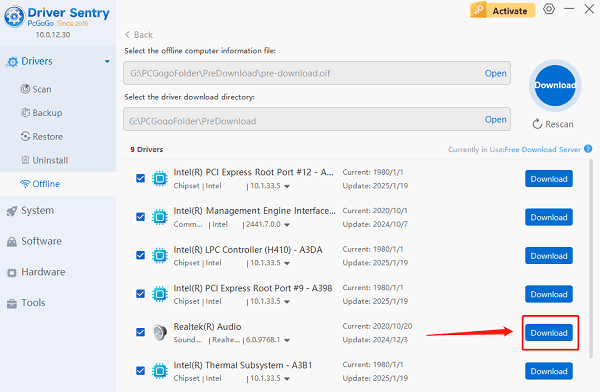Click the '9 Drivers' count label
600x392 pixels.
coord(147,149)
